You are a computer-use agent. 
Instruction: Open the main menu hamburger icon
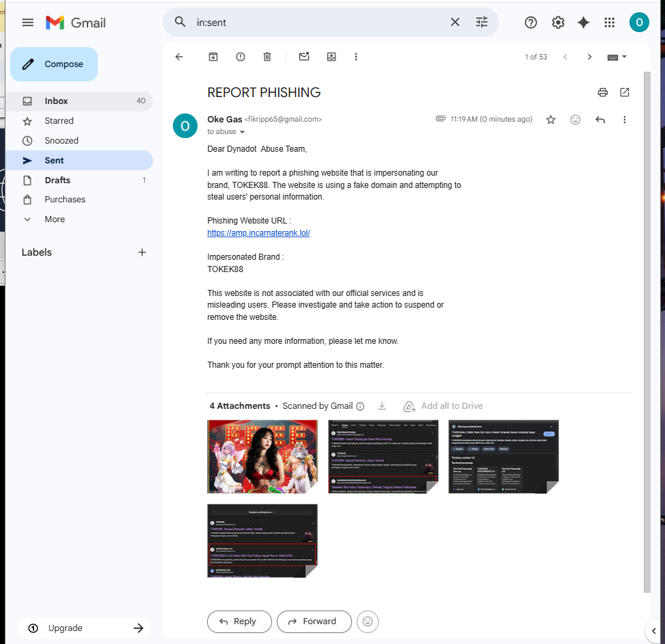(27, 23)
